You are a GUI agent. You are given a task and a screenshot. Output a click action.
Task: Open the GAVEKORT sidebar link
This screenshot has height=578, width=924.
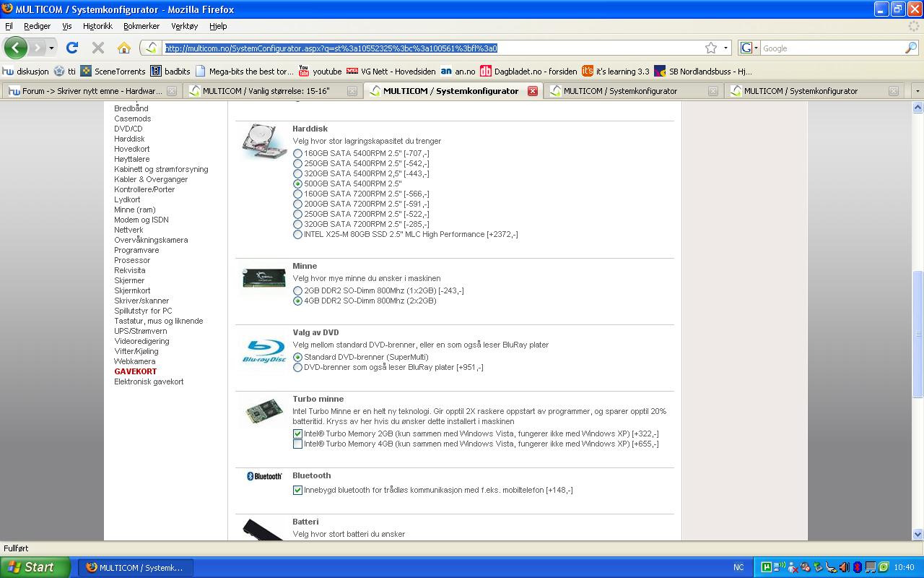(136, 371)
